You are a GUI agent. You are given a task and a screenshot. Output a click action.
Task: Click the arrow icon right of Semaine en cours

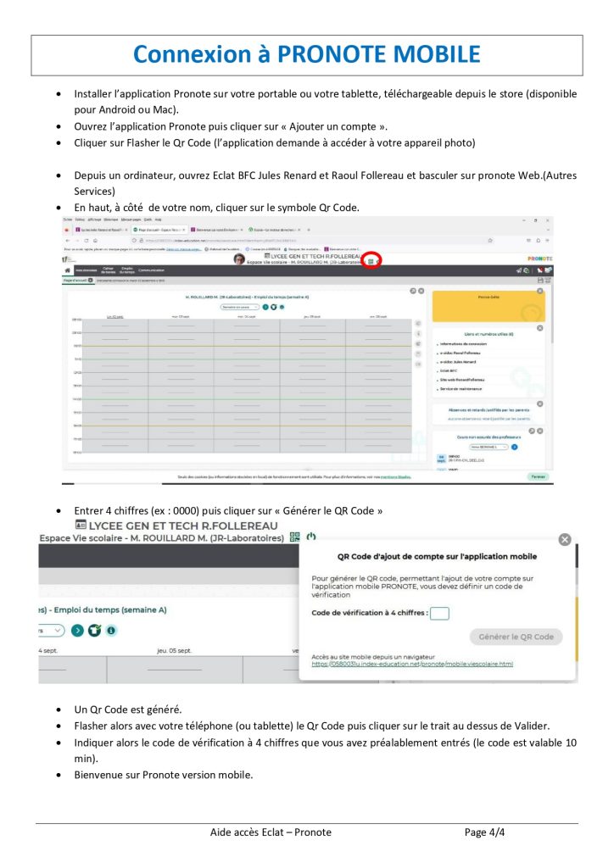tap(265, 307)
